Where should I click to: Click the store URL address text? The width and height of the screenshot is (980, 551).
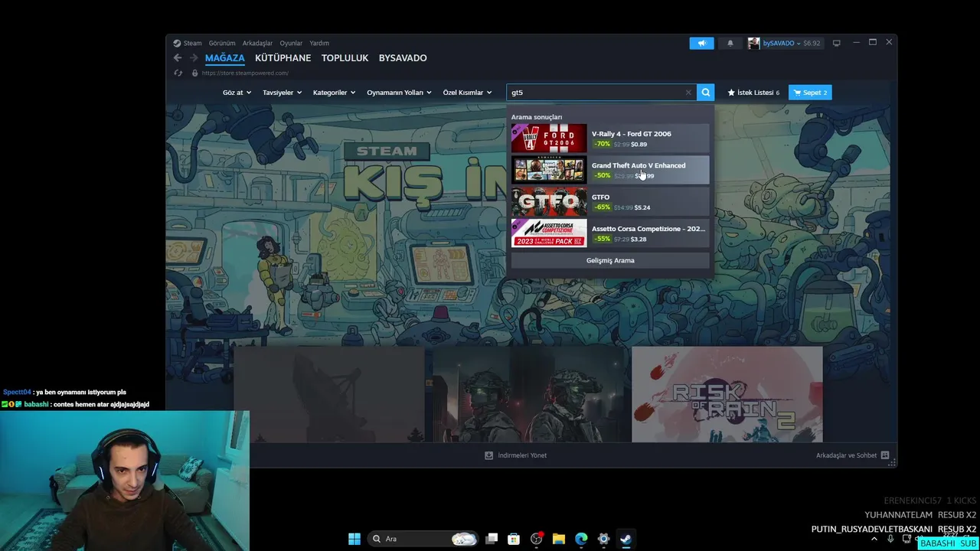tap(245, 73)
